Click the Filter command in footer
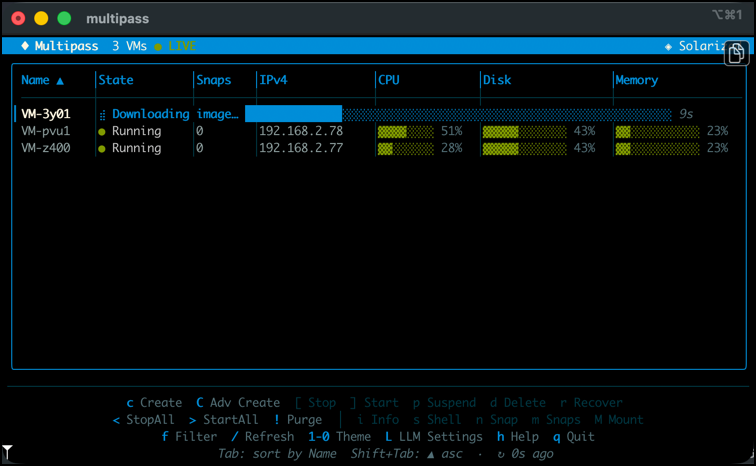Screen dimensions: 756x466 189,436
